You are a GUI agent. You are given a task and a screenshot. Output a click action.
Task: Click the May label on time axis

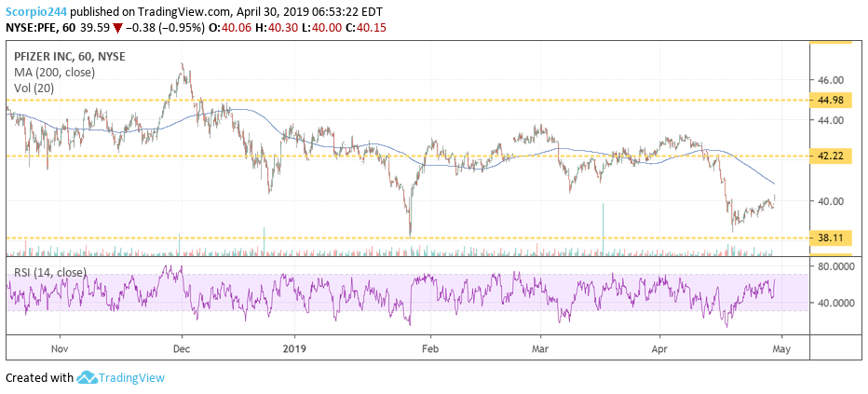[x=781, y=350]
